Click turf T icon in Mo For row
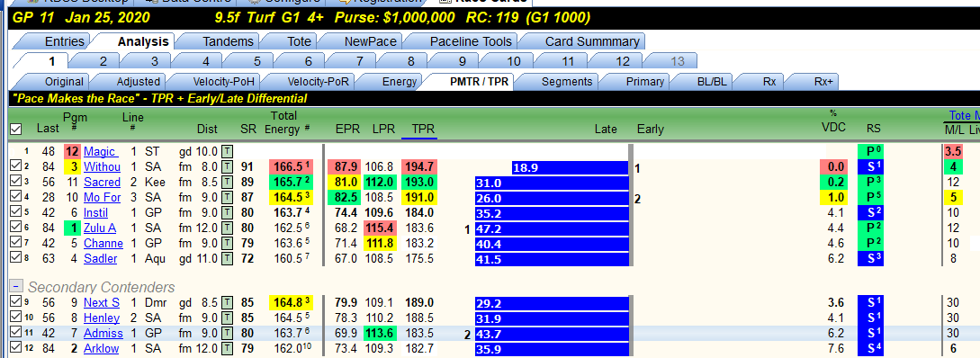This screenshot has width=980, height=358. [228, 197]
